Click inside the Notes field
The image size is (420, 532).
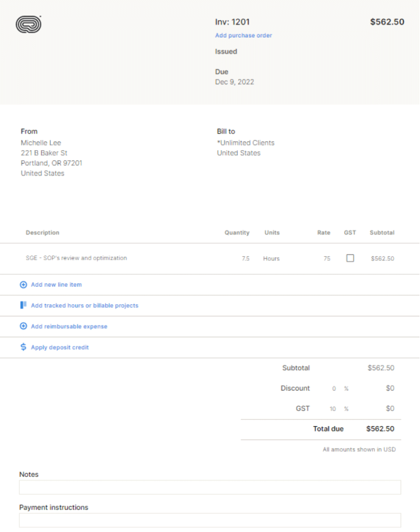coord(210,487)
